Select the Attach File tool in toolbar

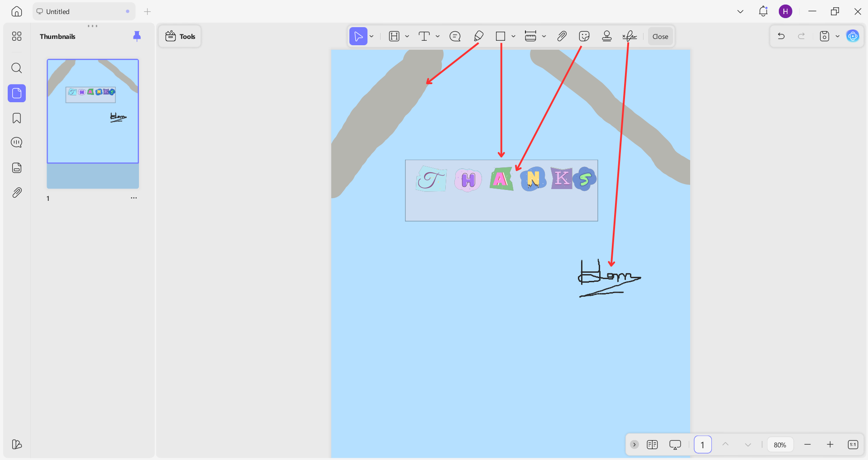[562, 36]
